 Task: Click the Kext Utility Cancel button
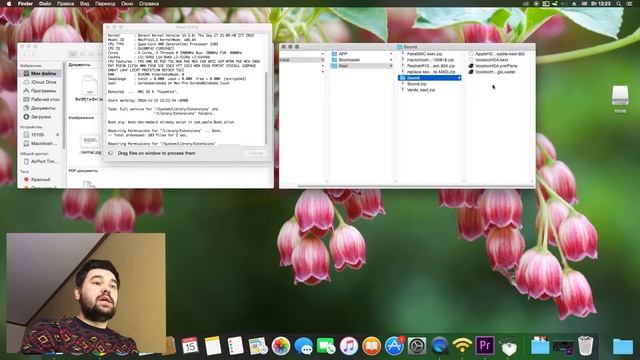256,153
